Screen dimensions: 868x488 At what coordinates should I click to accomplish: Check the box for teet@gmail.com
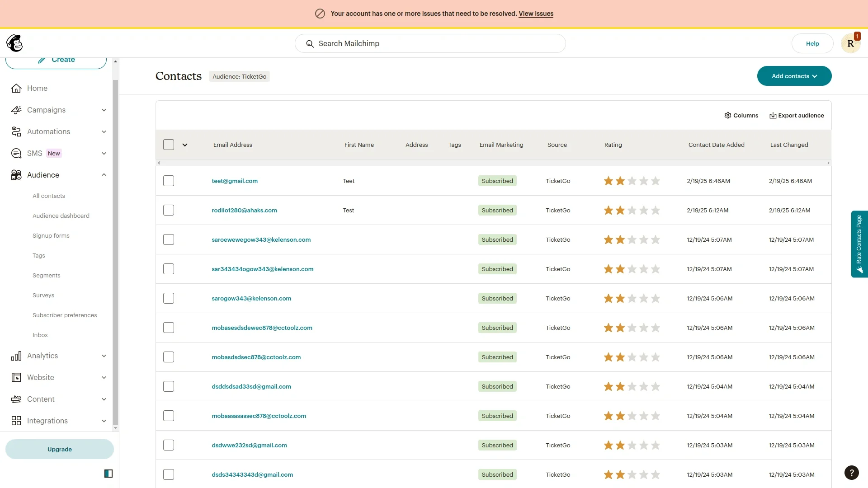point(169,181)
